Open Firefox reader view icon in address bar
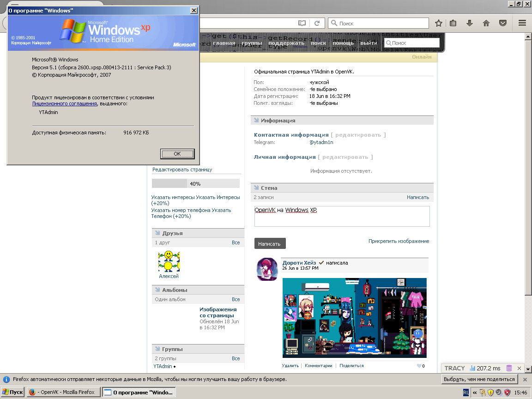 (302, 23)
